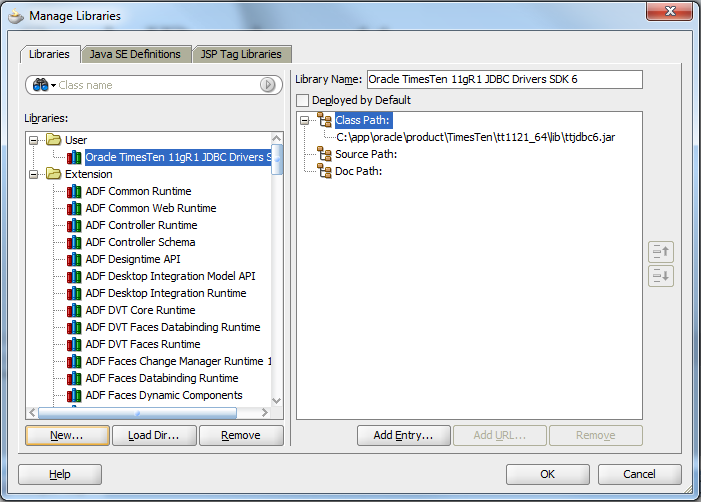Viewport: 701px width, 502px height.
Task: Click the binoculars search icon
Action: [x=40, y=85]
